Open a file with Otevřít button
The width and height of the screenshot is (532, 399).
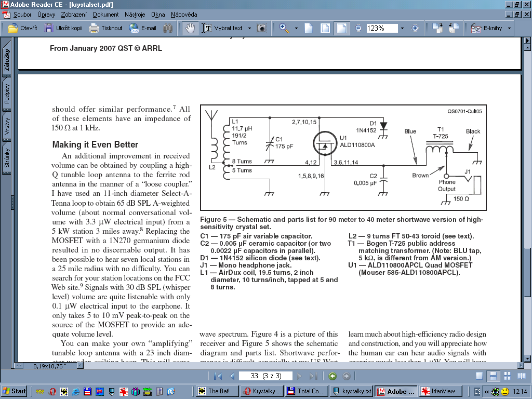pos(22,28)
